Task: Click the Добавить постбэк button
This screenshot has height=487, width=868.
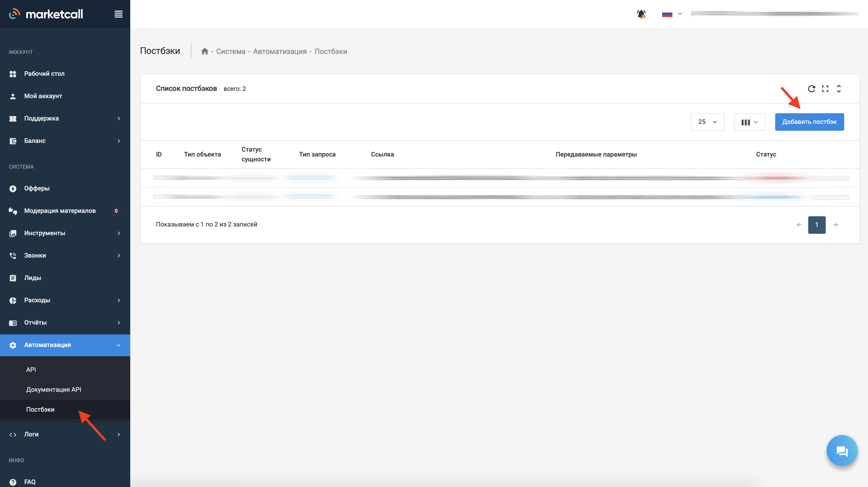Action: click(x=809, y=122)
